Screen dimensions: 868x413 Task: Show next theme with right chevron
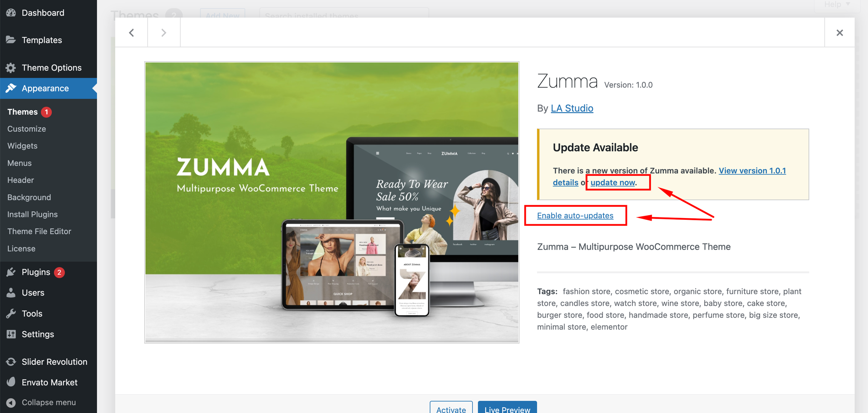pyautogui.click(x=164, y=33)
